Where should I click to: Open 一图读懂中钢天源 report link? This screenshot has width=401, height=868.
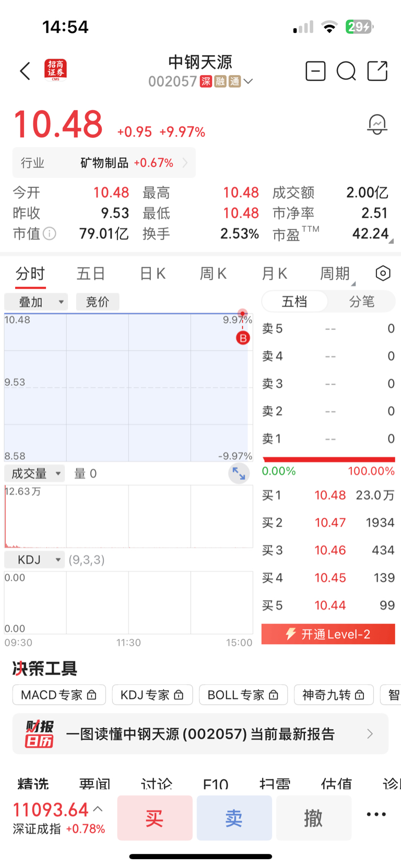tap(200, 734)
